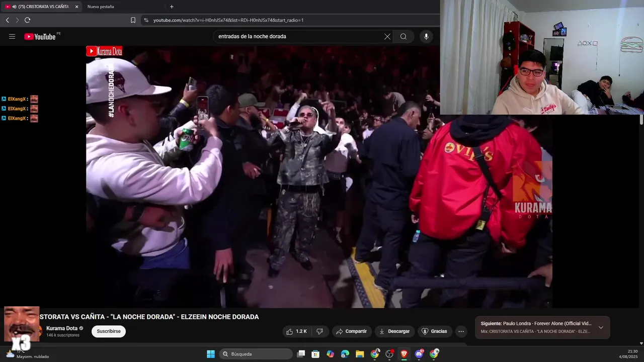Go to YouTube home via logo
Viewport: 644px width, 362px height.
[x=40, y=36]
